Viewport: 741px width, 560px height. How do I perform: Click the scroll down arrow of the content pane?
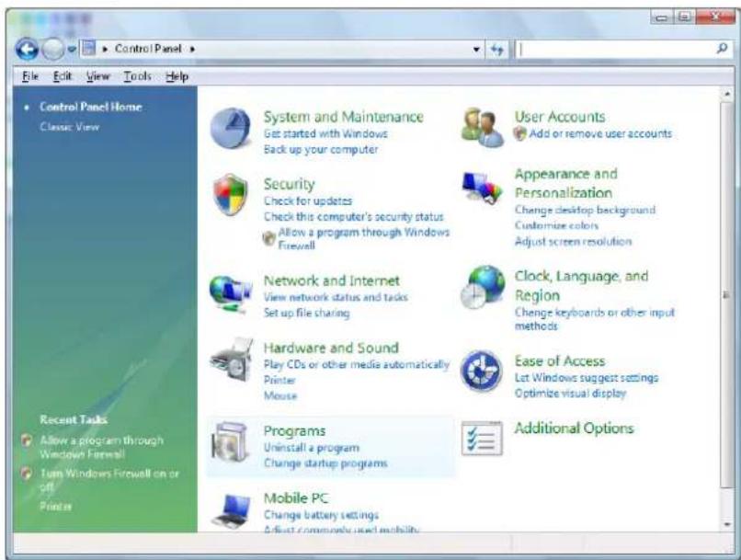tap(727, 524)
